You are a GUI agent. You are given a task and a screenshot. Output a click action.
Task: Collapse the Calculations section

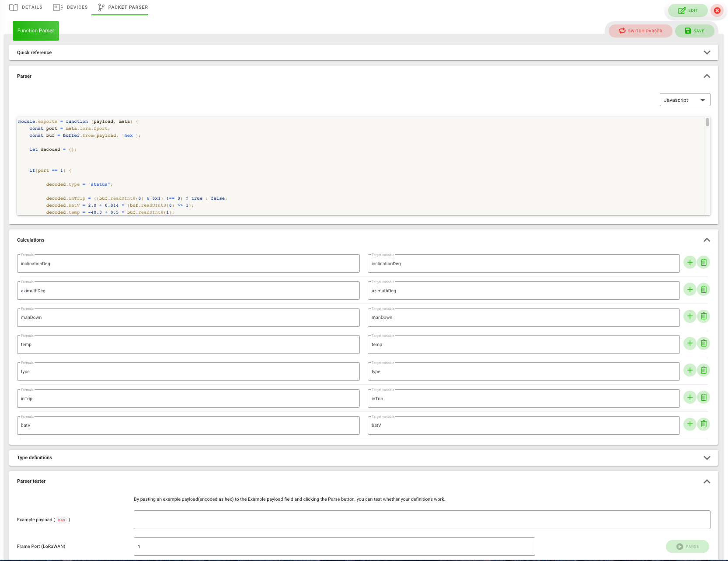(707, 240)
